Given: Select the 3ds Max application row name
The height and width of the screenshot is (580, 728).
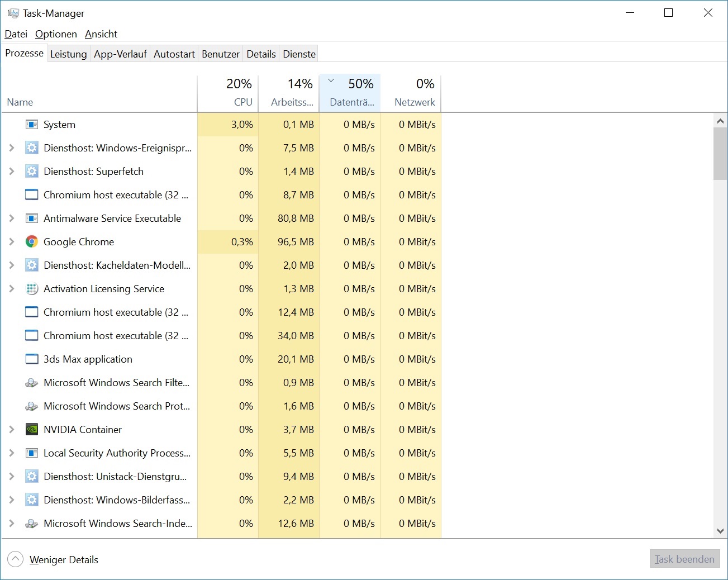Looking at the screenshot, I should tap(88, 359).
